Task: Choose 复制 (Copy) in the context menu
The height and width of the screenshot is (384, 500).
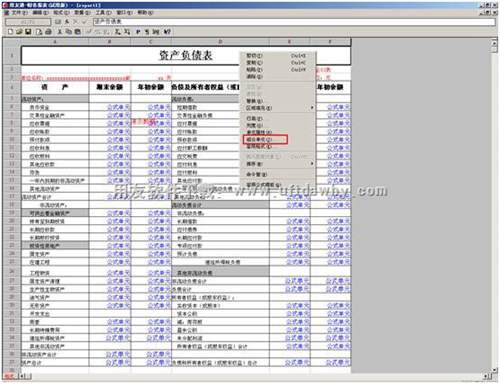Action: (x=277, y=63)
